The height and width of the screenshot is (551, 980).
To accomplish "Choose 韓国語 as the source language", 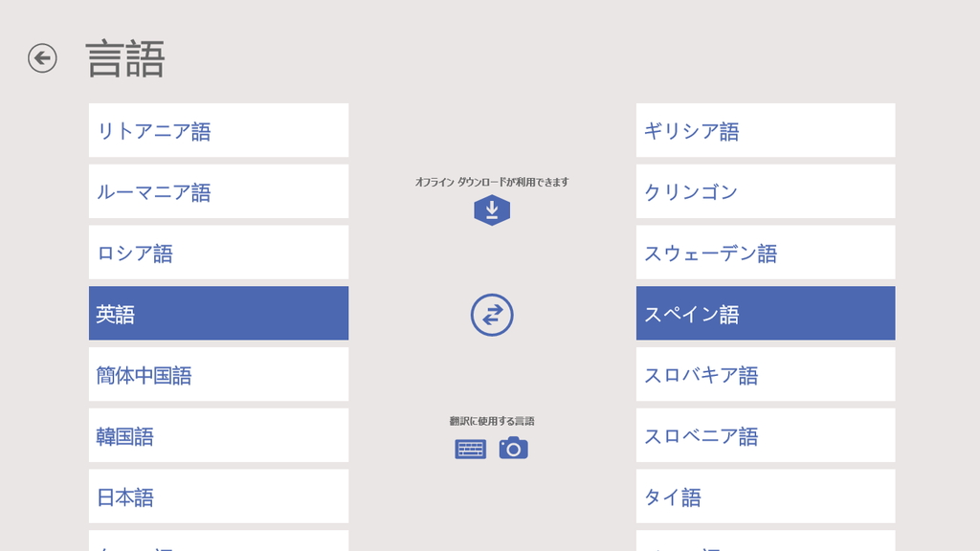I will [218, 435].
